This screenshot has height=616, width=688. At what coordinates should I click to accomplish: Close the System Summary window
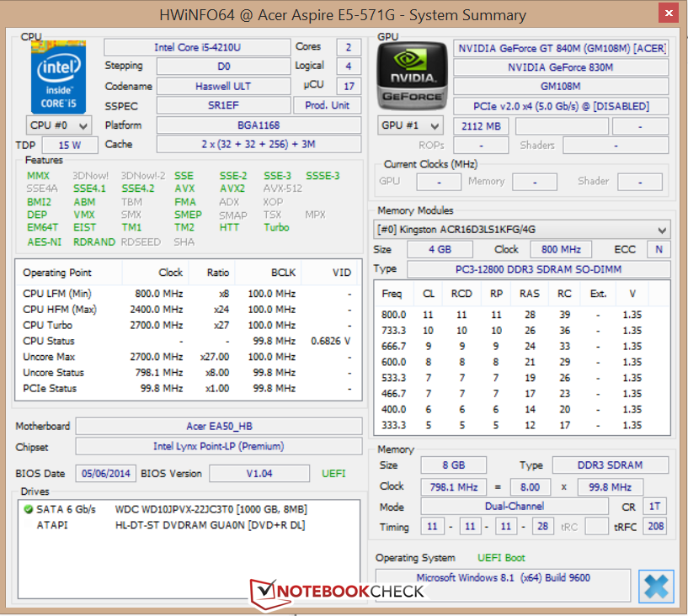pyautogui.click(x=669, y=13)
